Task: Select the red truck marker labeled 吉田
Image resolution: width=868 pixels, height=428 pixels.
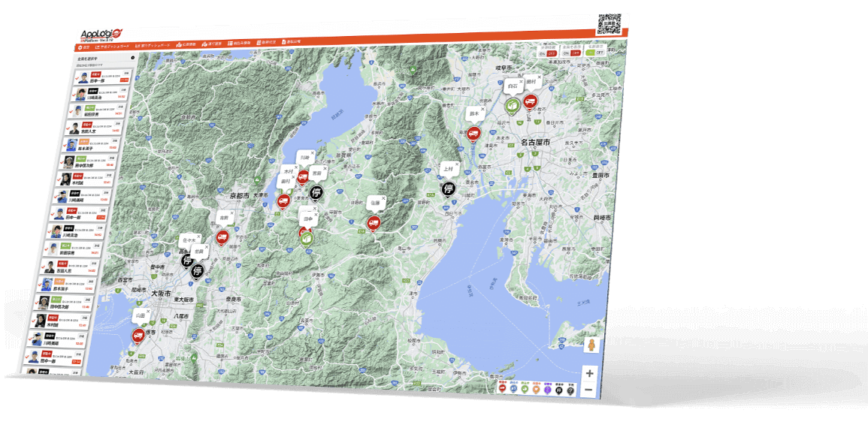Action: pyautogui.click(x=222, y=238)
